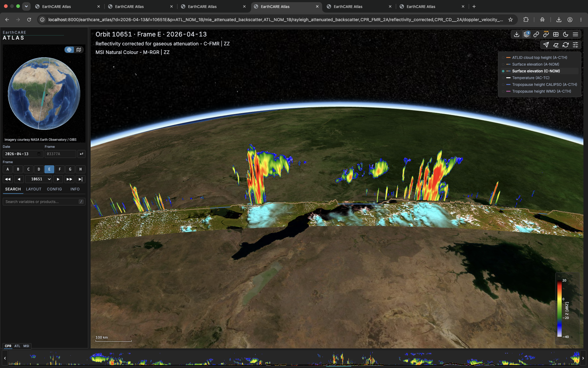Click the JSON link icon
This screenshot has height=368, width=588.
pyautogui.click(x=546, y=35)
